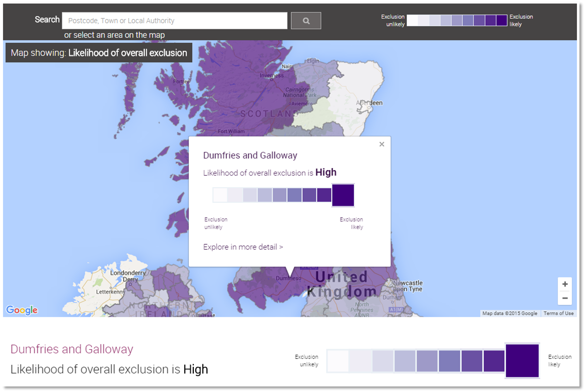This screenshot has width=585, height=392.
Task: Click the Google logo on the map
Action: [22, 310]
